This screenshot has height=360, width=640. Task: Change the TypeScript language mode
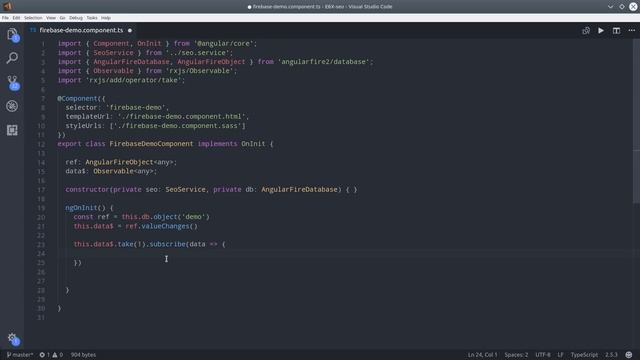[584, 355]
